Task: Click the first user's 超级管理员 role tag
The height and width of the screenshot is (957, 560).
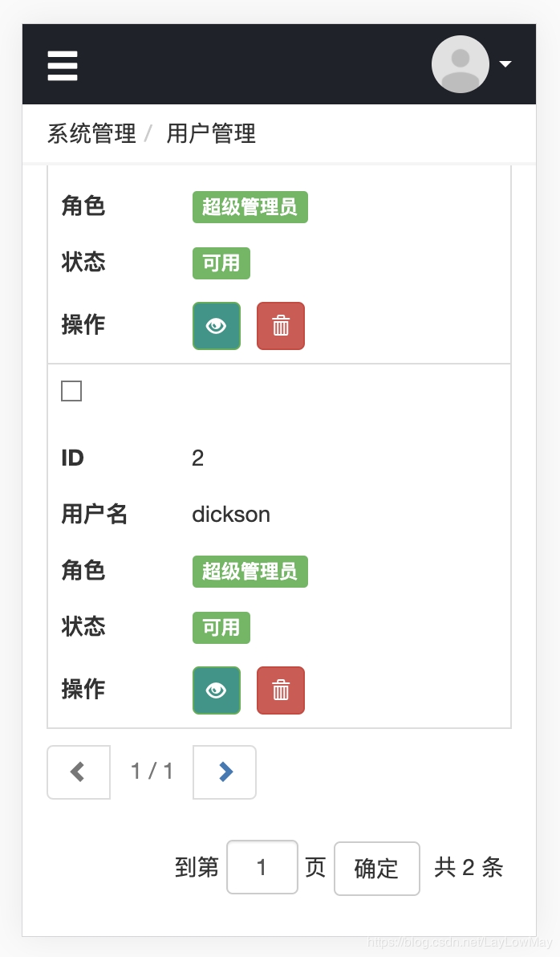Action: click(250, 207)
